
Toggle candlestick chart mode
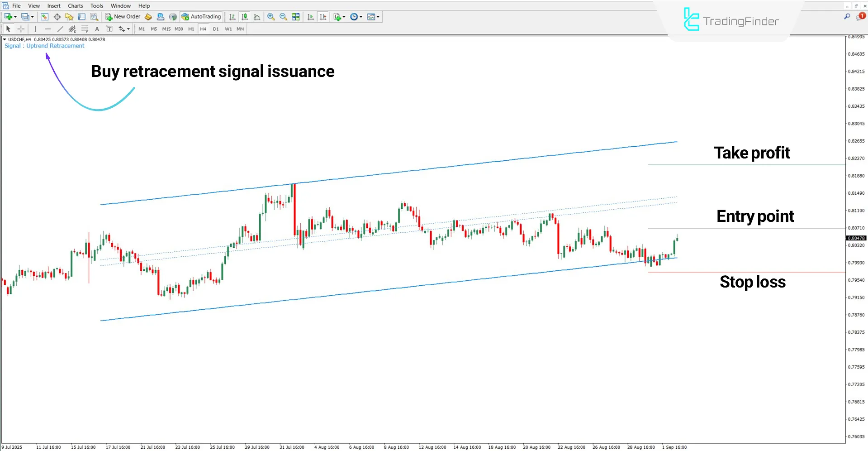point(245,17)
